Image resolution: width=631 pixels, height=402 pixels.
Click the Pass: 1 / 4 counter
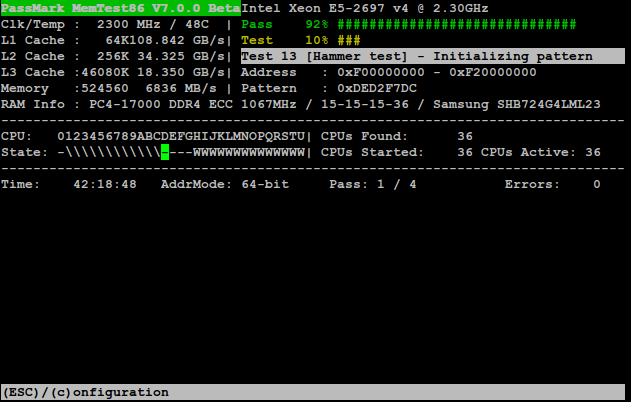click(373, 184)
